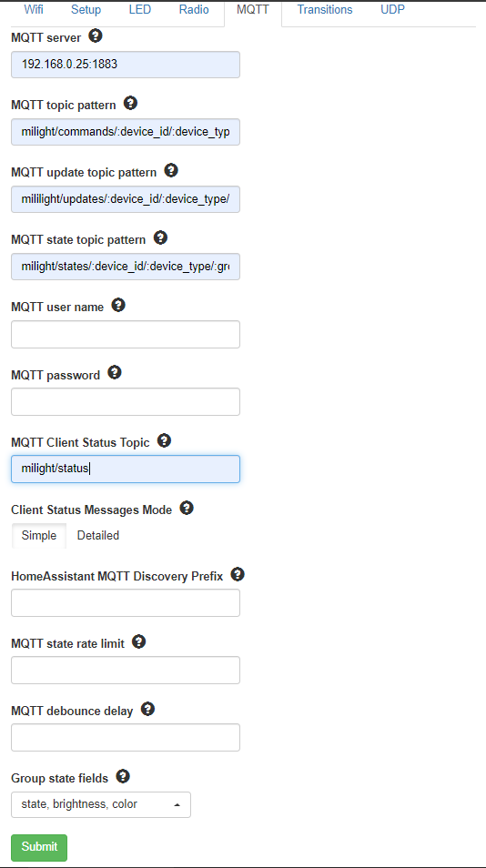The height and width of the screenshot is (868, 486).
Task: Show help for MQTT state topic pattern
Action: [160, 238]
